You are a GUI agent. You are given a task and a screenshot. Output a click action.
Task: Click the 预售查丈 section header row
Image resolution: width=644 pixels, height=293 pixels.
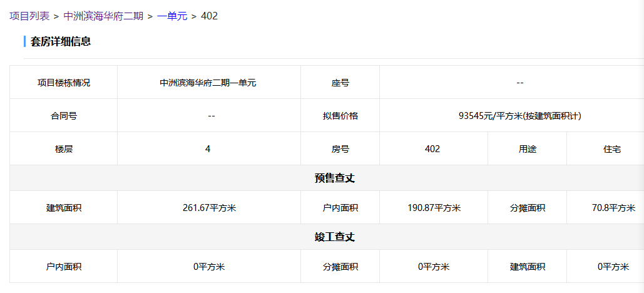(x=334, y=178)
